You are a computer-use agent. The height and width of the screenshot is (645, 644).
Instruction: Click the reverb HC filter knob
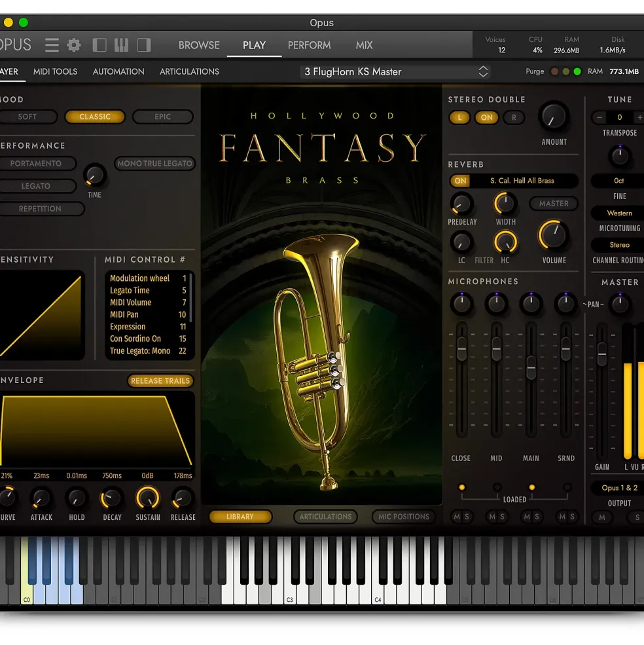(x=505, y=242)
